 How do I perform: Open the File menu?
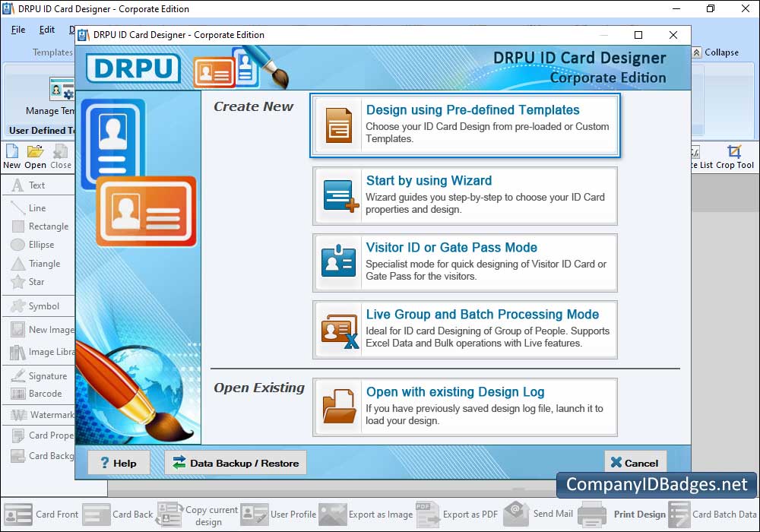(18, 30)
